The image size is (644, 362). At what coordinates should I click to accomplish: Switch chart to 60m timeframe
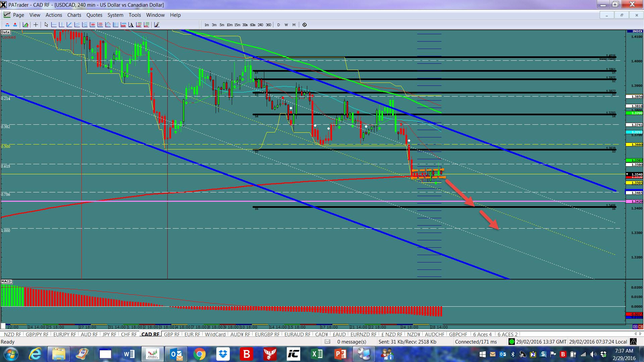[x=253, y=25]
